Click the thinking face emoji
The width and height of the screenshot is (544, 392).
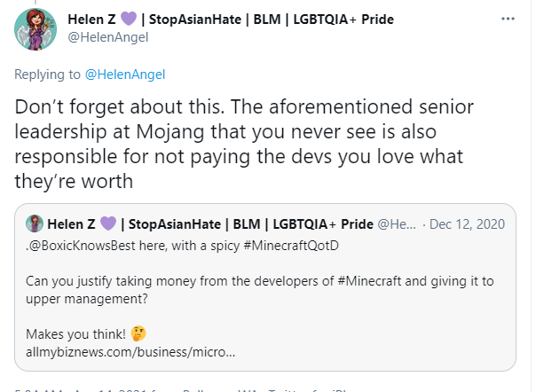138,334
